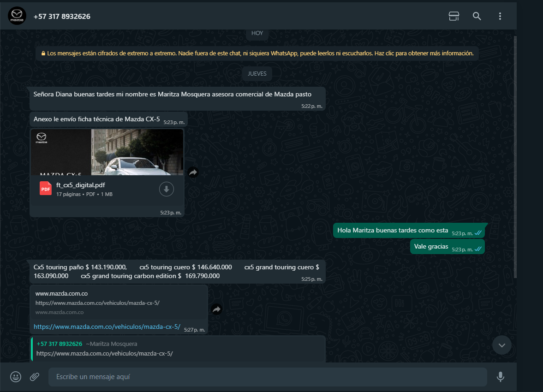Select the 'Anexo le envío ficha técnica' message

coord(109,119)
